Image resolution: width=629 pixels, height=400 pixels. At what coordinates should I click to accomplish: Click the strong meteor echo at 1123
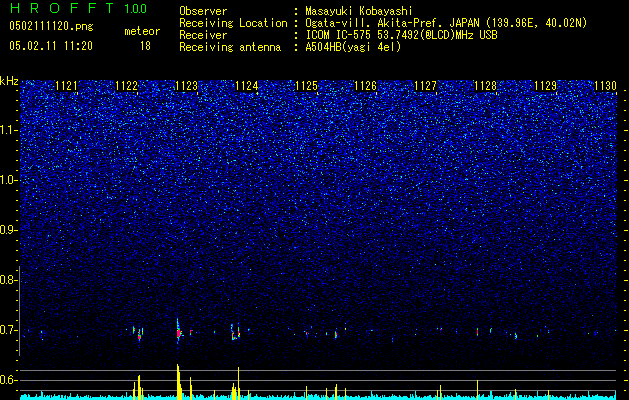click(178, 332)
